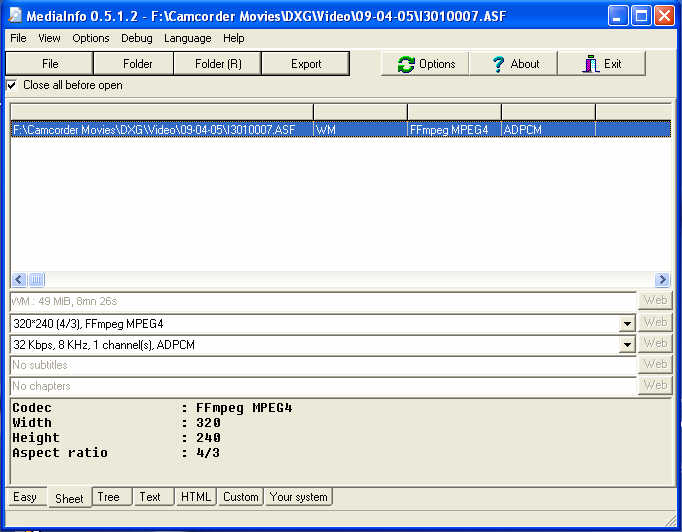Image resolution: width=682 pixels, height=532 pixels.
Task: Click the WM format cell in file row
Action: click(360, 130)
